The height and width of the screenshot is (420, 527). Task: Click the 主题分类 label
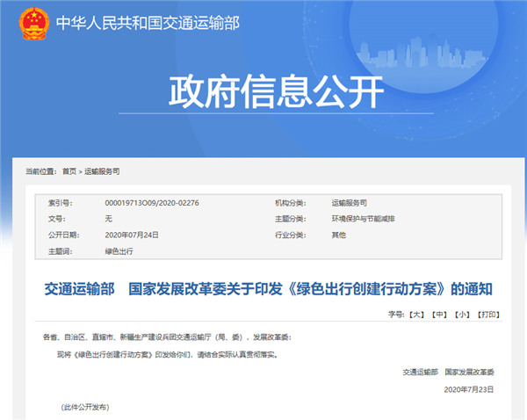(x=291, y=219)
